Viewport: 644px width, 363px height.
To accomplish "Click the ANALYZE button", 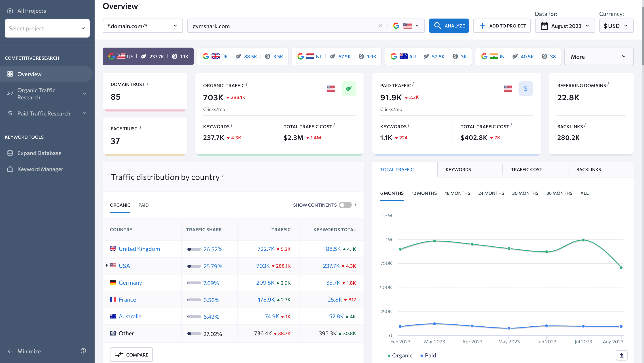I will tap(449, 26).
